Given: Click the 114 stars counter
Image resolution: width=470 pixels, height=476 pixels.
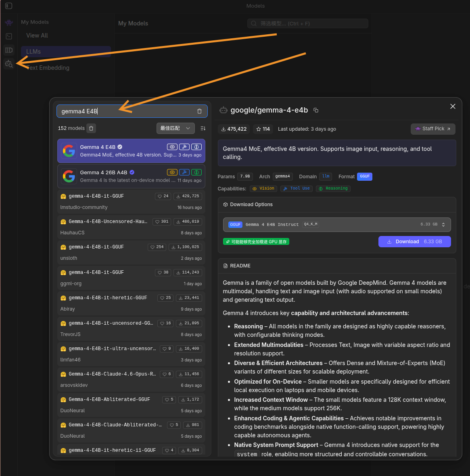Looking at the screenshot, I should (x=263, y=129).
